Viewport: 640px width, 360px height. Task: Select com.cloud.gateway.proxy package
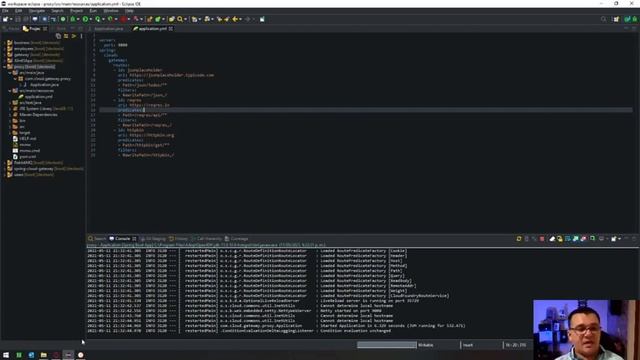(x=47, y=79)
